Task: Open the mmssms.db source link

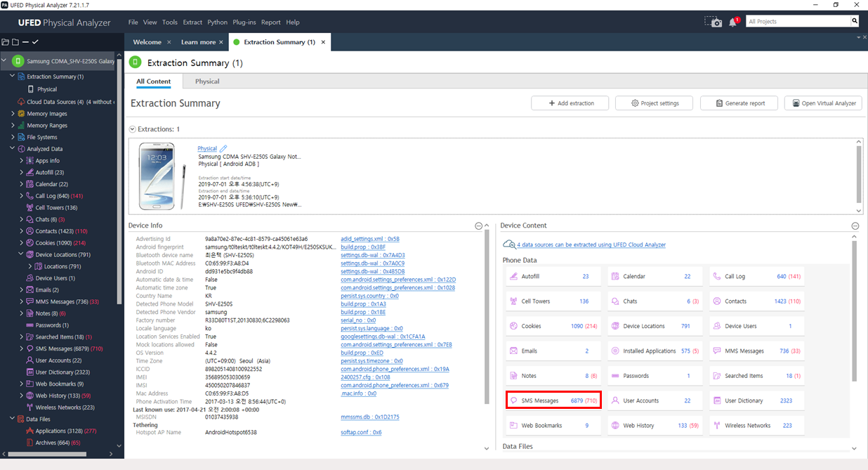Action: coord(370,417)
